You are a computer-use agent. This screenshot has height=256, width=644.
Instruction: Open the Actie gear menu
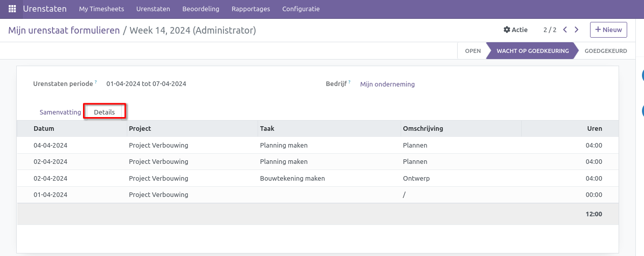[x=515, y=30]
